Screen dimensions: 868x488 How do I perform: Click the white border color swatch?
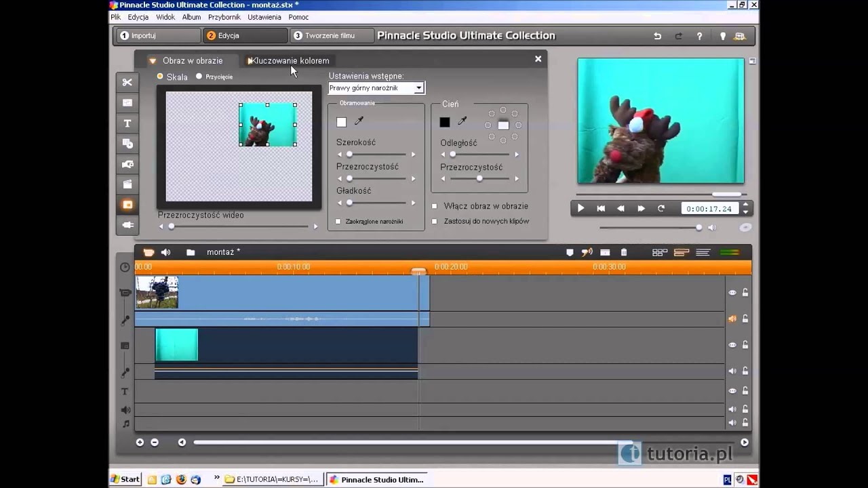tap(342, 122)
